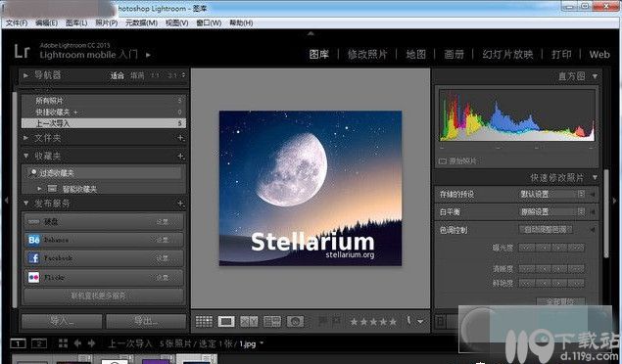Click the Lr logo identity plate

coord(23,52)
